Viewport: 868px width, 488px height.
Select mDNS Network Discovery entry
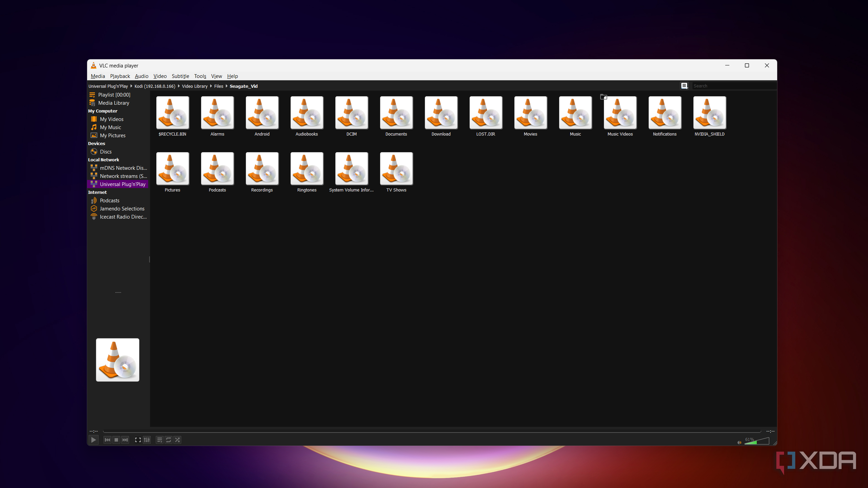(x=118, y=168)
